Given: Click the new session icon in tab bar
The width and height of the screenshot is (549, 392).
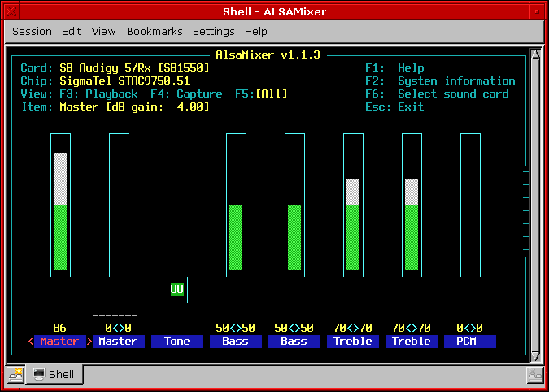Looking at the screenshot, I should pos(15,375).
